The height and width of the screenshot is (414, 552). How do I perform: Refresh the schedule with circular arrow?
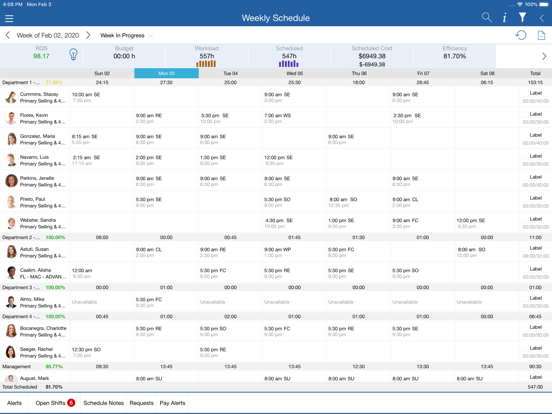(521, 35)
